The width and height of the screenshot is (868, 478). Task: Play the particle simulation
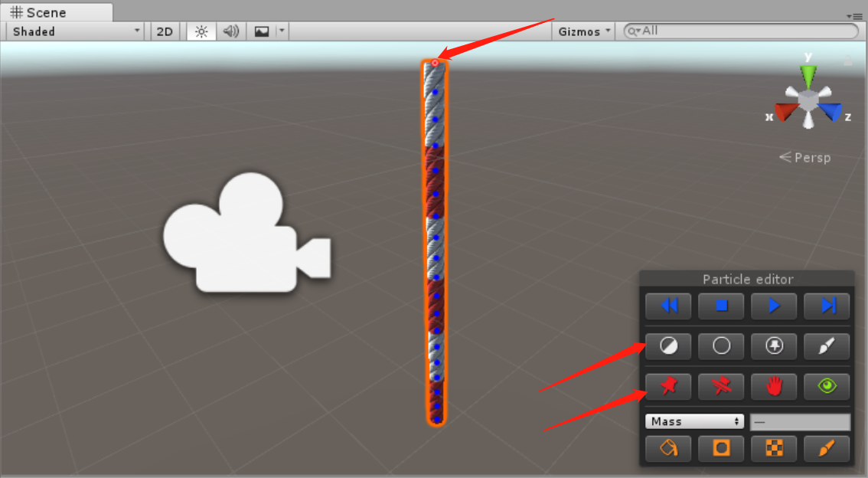click(x=773, y=306)
